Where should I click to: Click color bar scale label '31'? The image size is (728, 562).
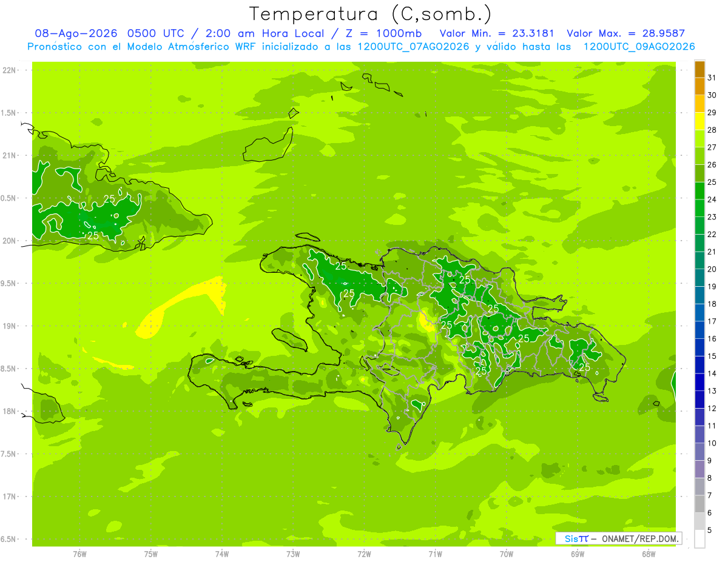[712, 78]
